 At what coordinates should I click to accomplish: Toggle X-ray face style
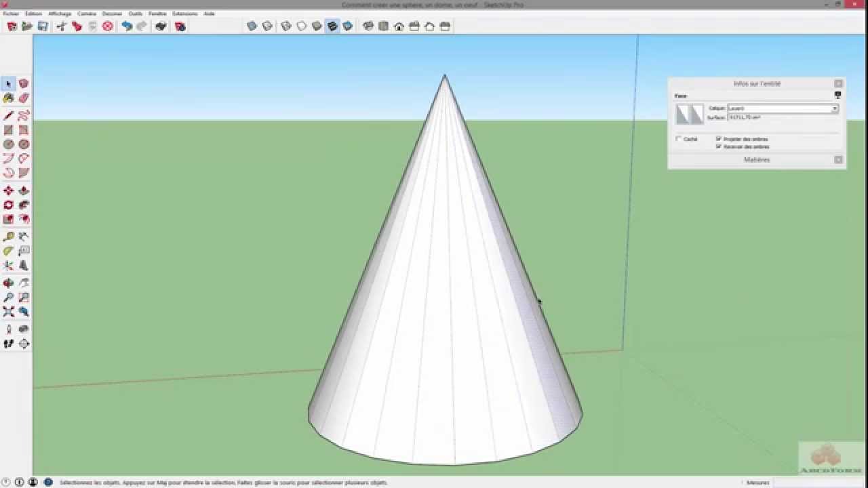[x=252, y=26]
